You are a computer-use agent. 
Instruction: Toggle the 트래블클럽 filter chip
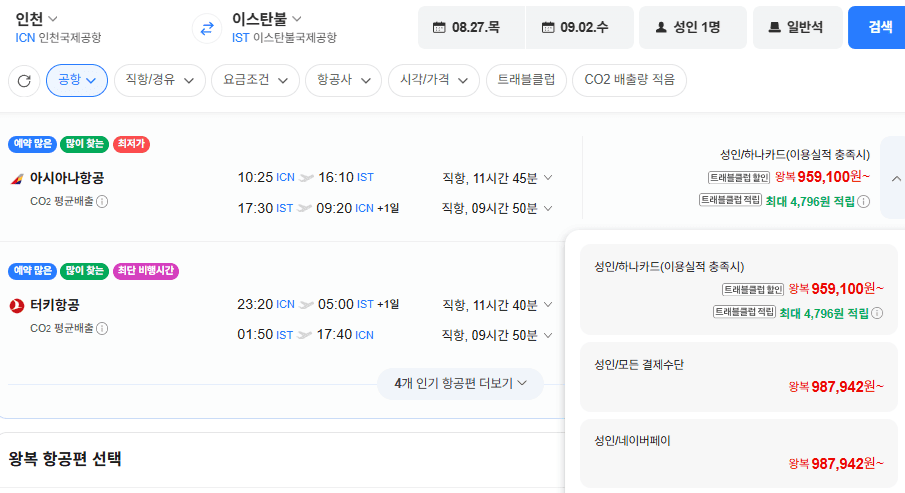tap(526, 80)
